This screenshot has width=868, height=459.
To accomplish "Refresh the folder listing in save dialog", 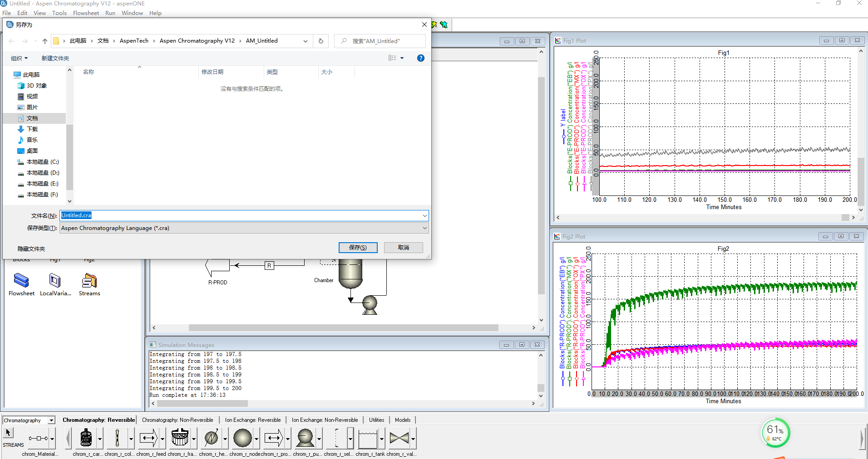I will (321, 41).
